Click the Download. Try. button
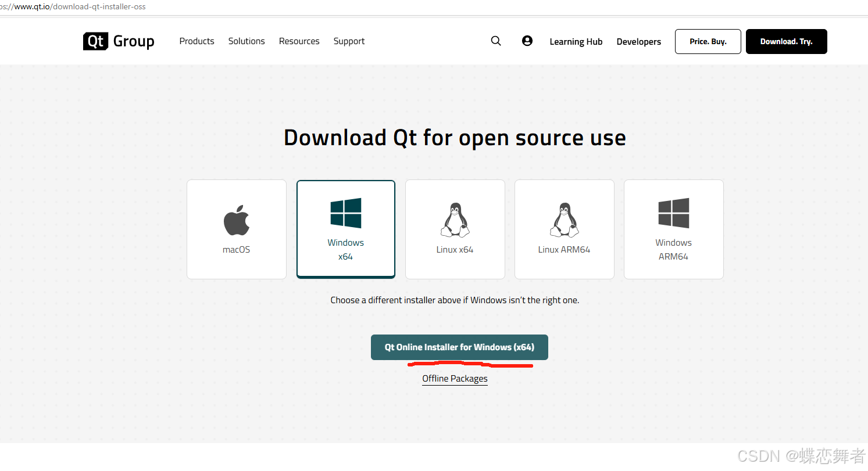 (x=786, y=41)
